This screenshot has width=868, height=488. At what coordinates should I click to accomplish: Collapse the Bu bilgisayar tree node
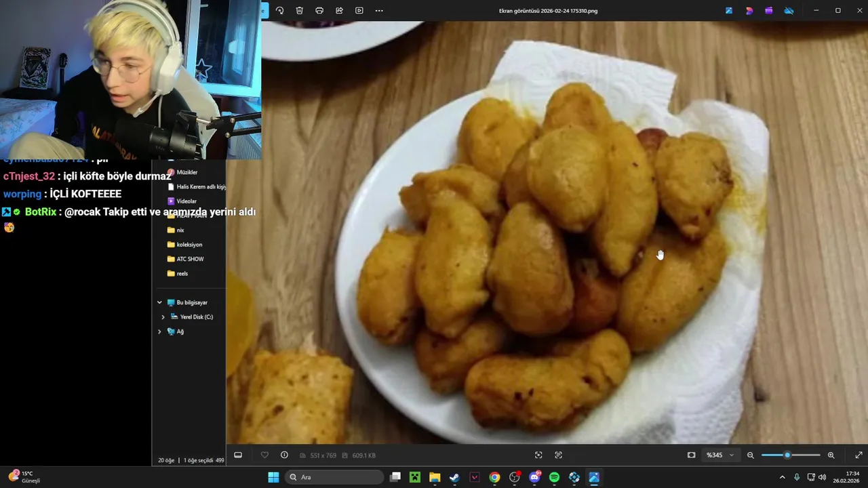click(160, 302)
